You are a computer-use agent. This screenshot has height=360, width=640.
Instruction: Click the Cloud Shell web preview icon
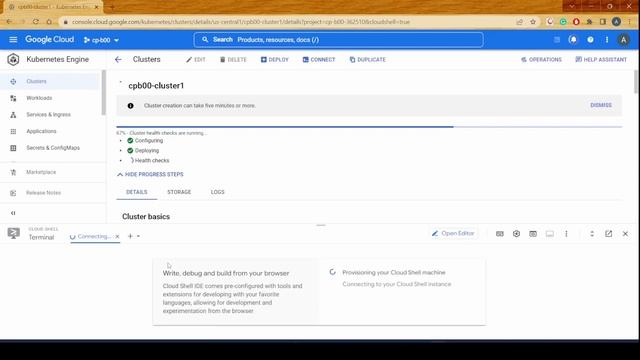click(533, 234)
